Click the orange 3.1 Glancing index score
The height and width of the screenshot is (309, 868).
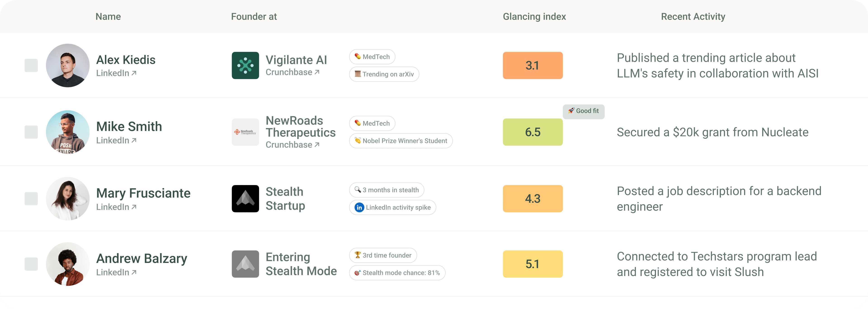point(532,65)
